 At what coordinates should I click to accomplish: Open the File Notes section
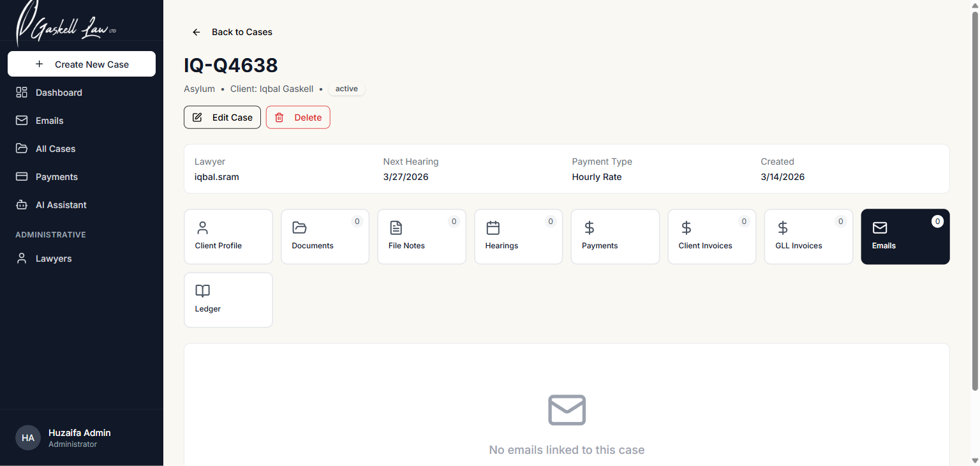pos(421,236)
